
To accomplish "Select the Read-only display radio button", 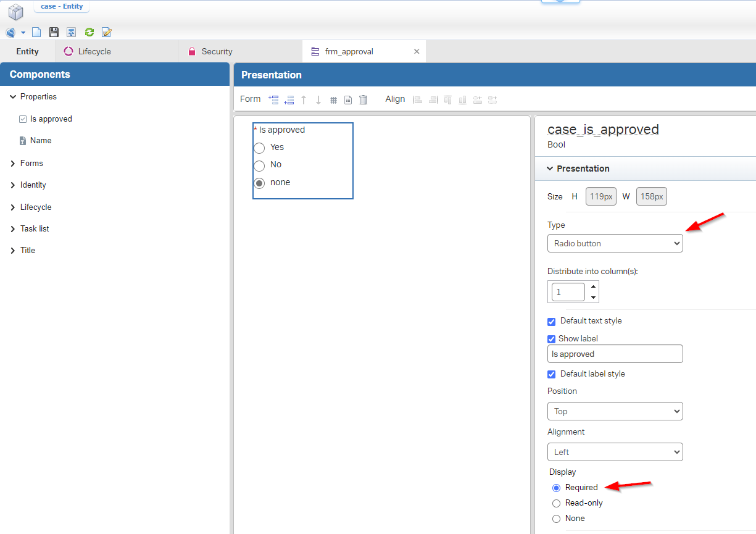I will [x=557, y=503].
